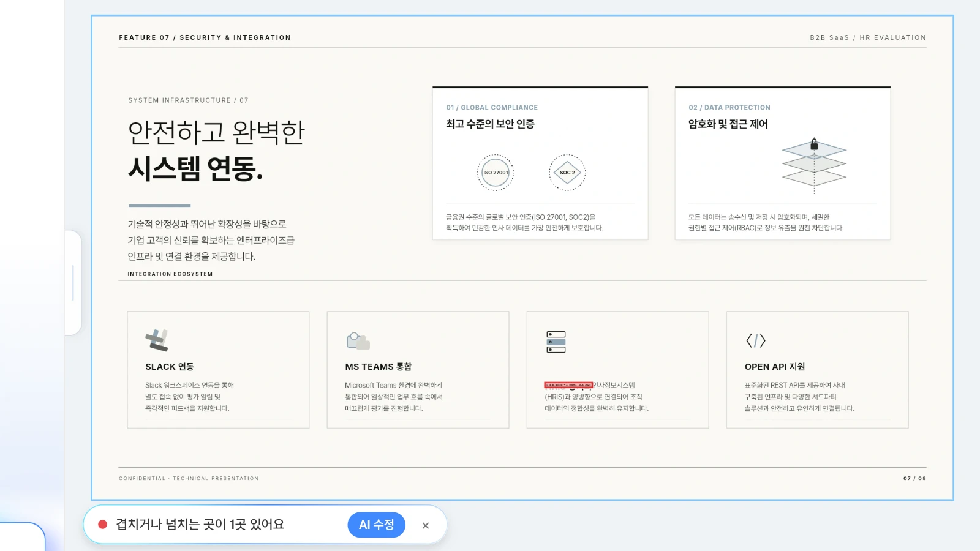Screen dimensions: 980x551
Task: Select the code brackets Open API icon
Action: click(x=756, y=340)
